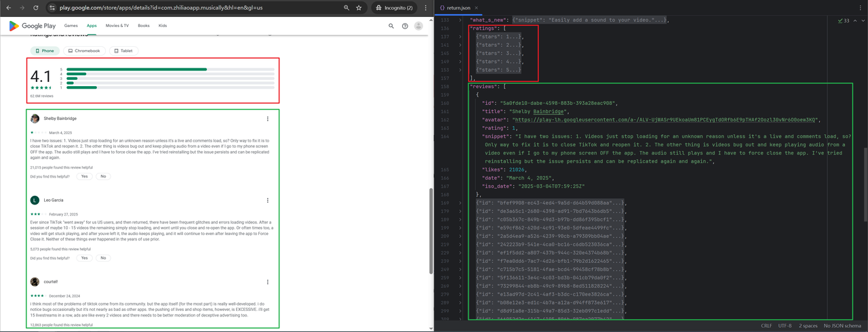Open the Incognito (2) indicator
The image size is (868, 332).
pyautogui.click(x=394, y=7)
